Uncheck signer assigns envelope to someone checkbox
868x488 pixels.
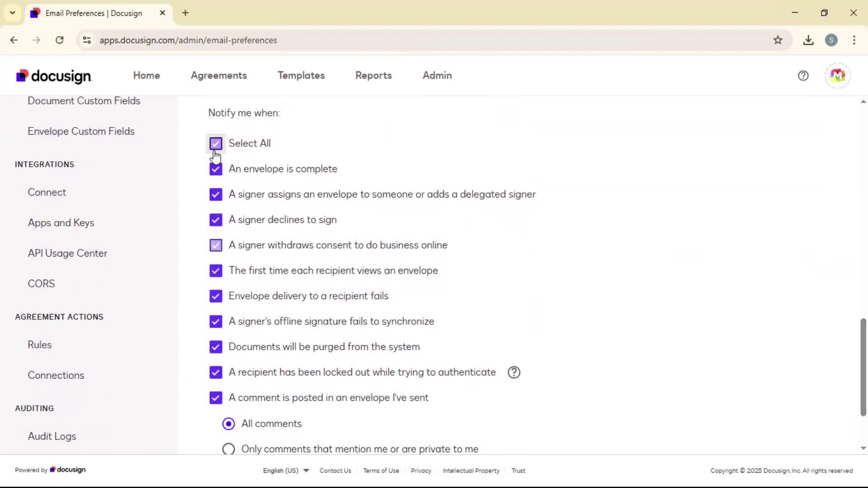click(216, 194)
